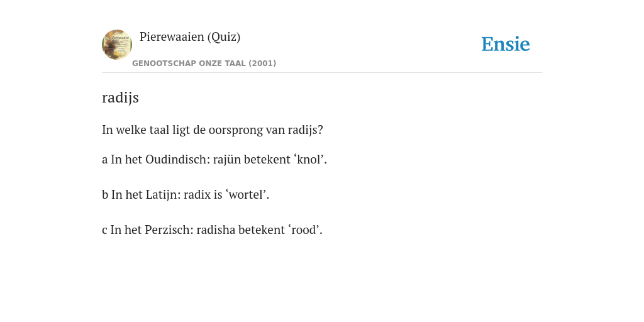Click the word Perzisch in answer c
This screenshot has height=322, width=644.
point(169,230)
